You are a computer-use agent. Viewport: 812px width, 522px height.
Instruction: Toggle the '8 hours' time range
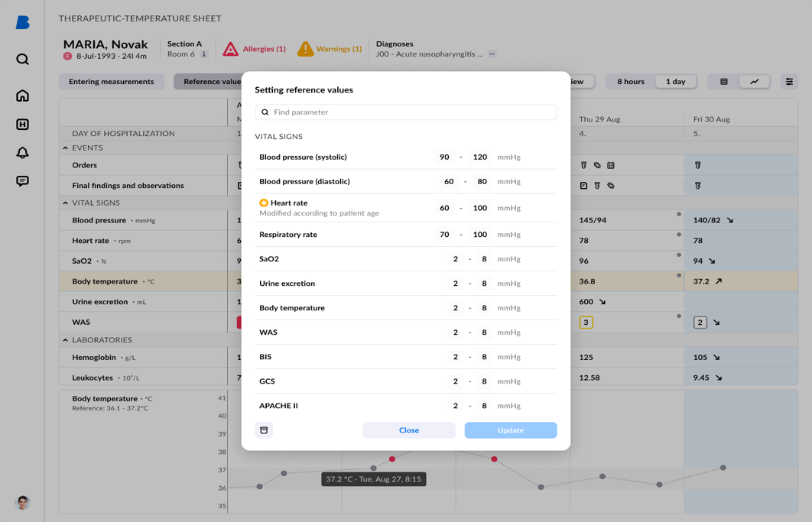[x=628, y=81]
